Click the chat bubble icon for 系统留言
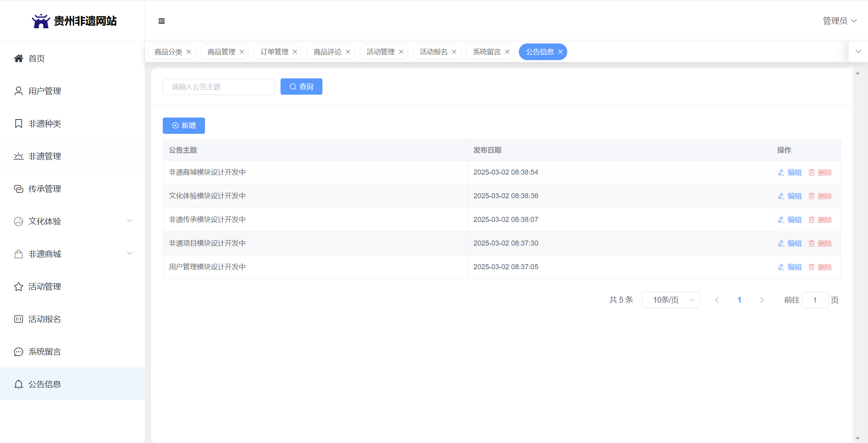Viewport: 868px width, 443px height. (18, 352)
